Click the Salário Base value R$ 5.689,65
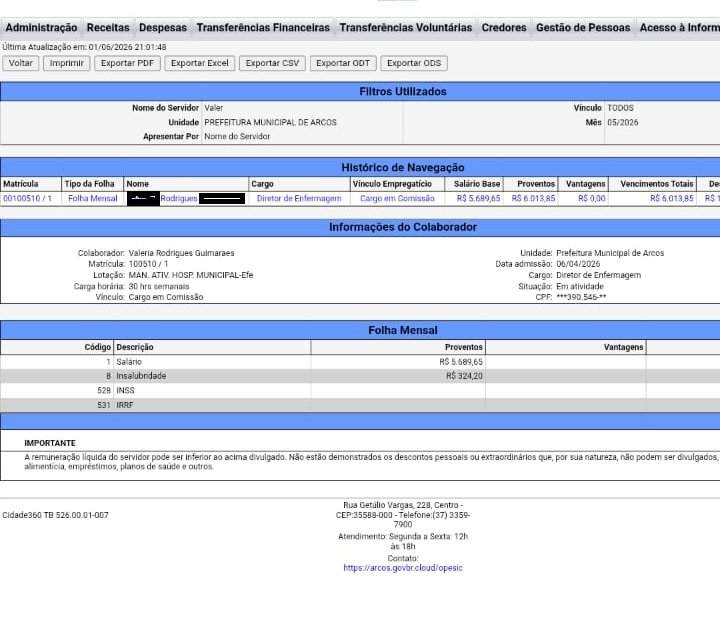Screen dimensions: 720x618 click(478, 198)
